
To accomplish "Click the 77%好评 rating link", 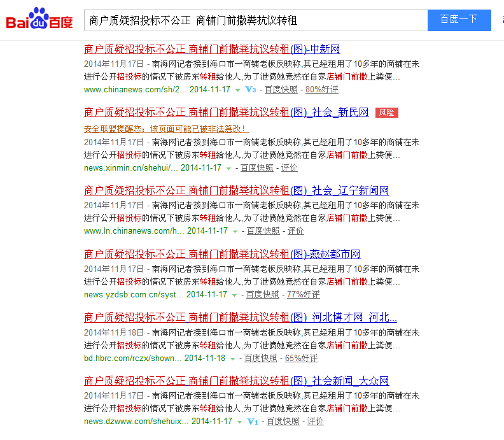I will point(304,294).
